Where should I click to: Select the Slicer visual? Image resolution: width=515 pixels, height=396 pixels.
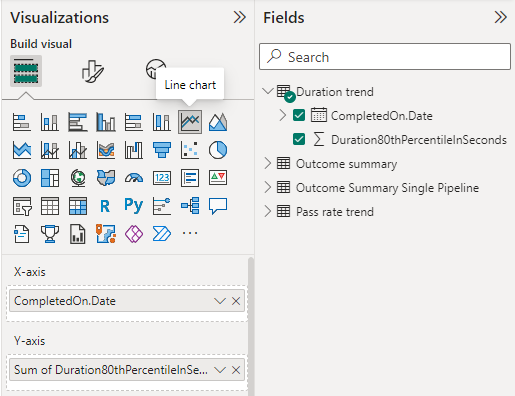(x=22, y=206)
